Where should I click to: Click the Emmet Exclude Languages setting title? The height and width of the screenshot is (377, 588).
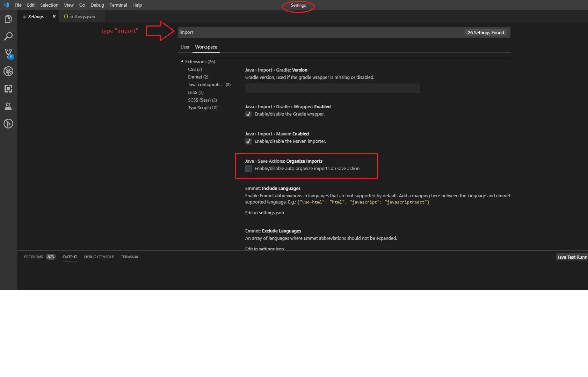273,231
